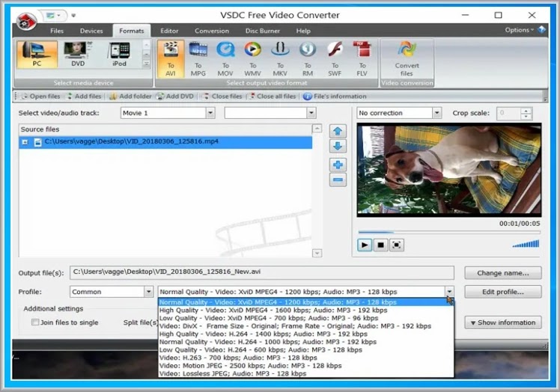This screenshot has height=392, width=560.
Task: Open File's information
Action: (x=335, y=96)
